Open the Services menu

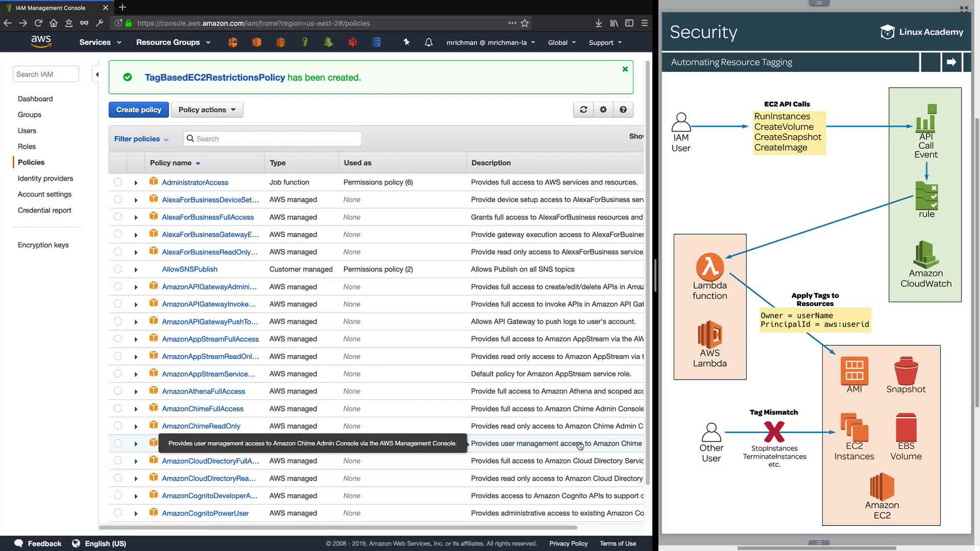point(100,42)
